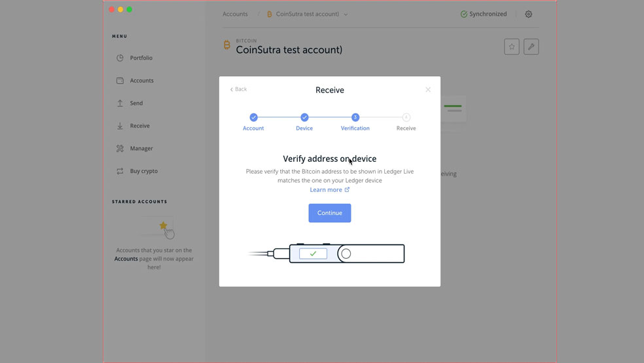Open Buy crypto from sidebar menu
Screen dimensions: 644x363
tap(144, 171)
